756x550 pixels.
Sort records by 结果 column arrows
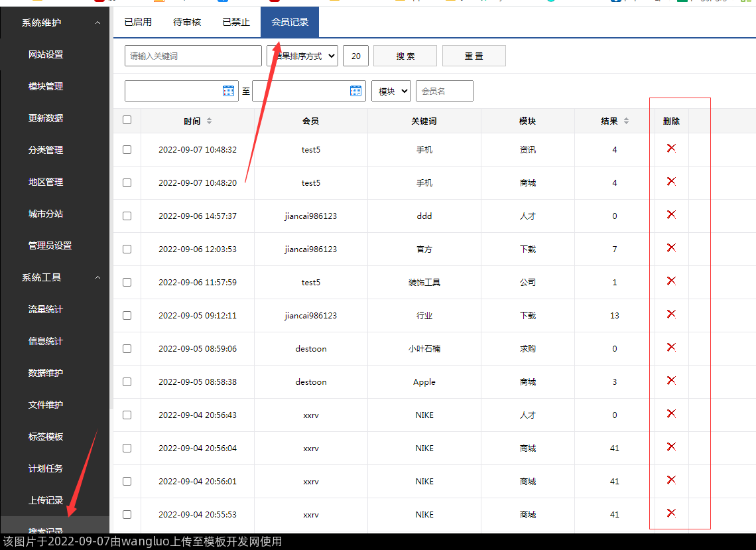point(626,121)
